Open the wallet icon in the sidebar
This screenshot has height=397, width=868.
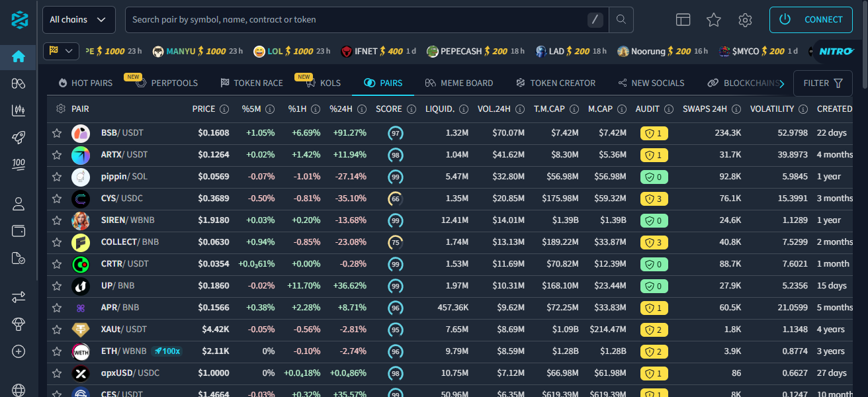point(18,231)
